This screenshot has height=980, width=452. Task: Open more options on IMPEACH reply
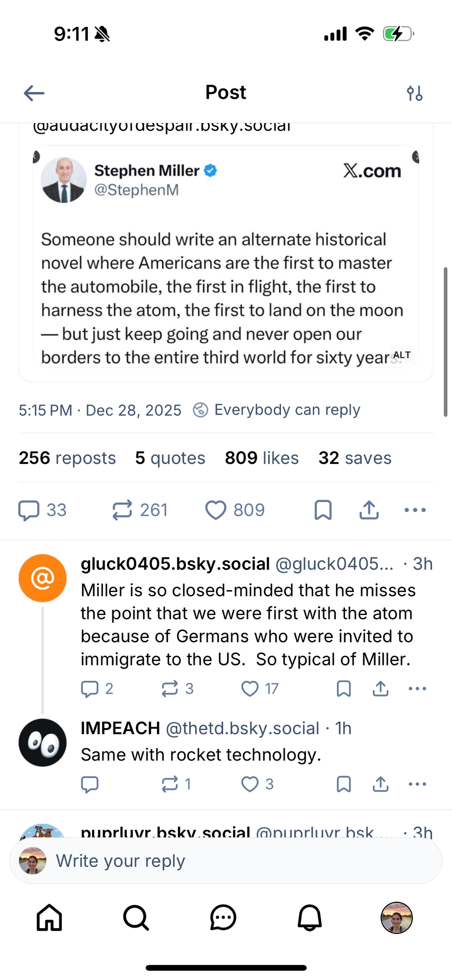point(417,784)
